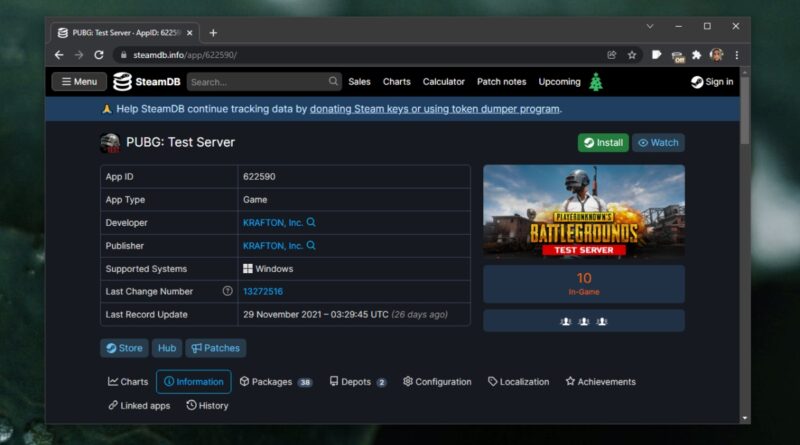Open KRAFTON, Inc. developer link

[x=272, y=222]
